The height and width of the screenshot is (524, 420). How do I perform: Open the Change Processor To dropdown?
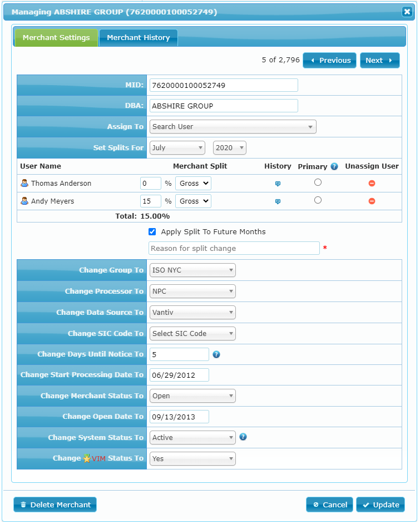point(192,291)
